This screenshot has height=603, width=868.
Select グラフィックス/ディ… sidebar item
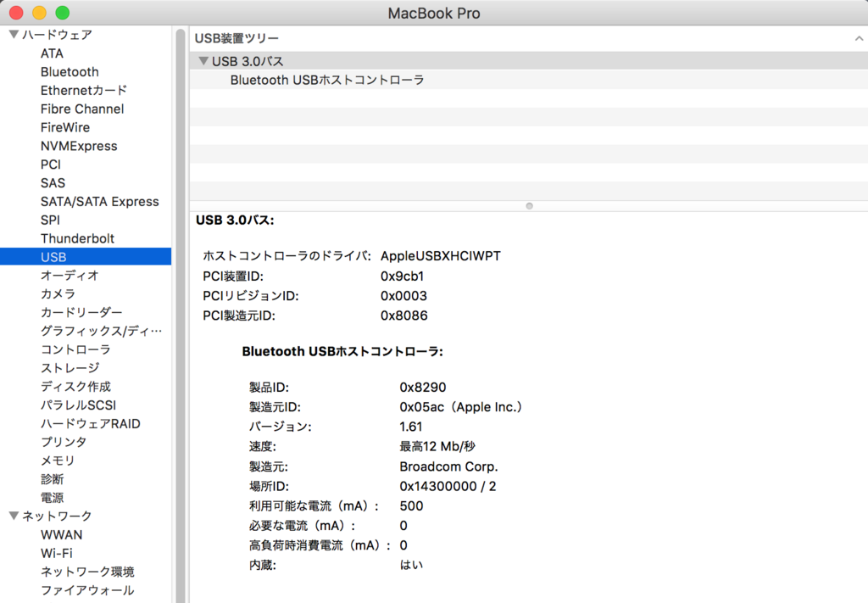(102, 331)
